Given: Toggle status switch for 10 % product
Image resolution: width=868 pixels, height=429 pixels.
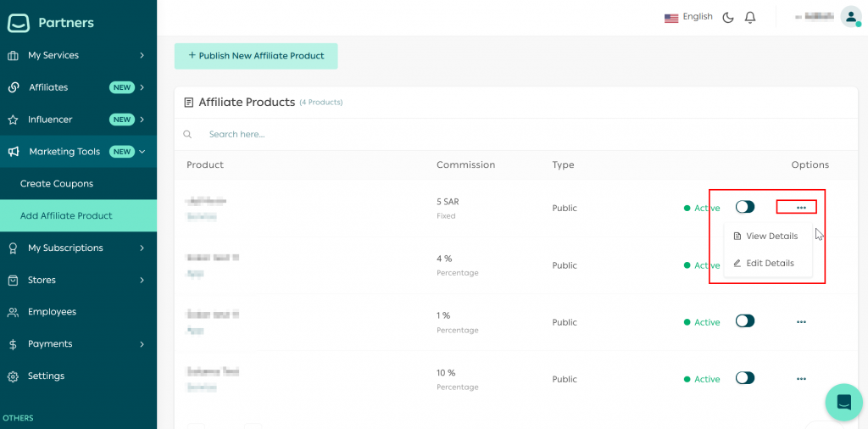Looking at the screenshot, I should (744, 378).
